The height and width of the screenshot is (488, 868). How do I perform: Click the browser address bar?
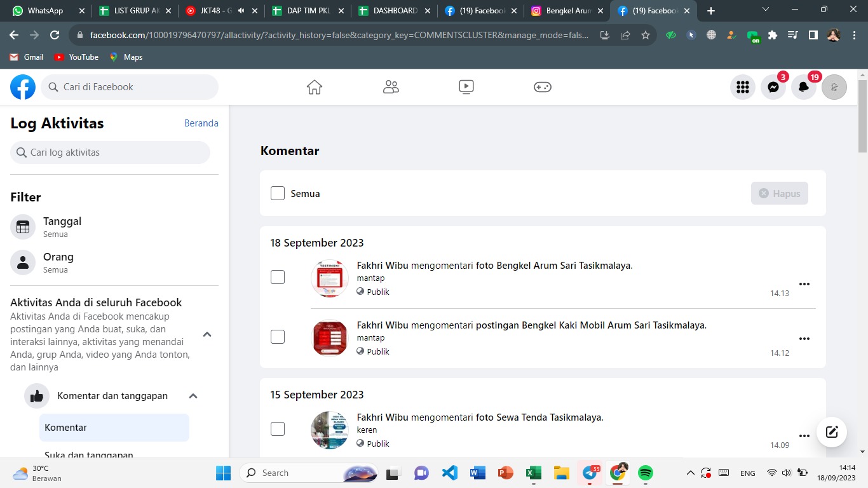[339, 36]
